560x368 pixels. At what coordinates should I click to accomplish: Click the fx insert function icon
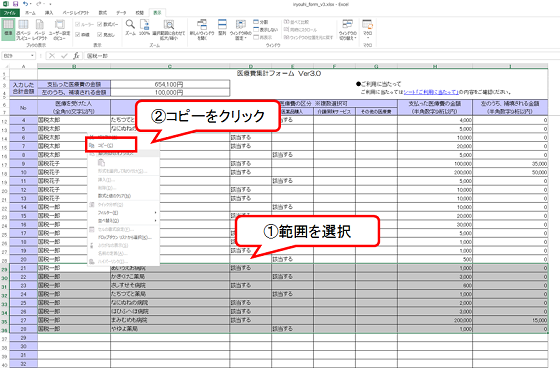(76, 56)
